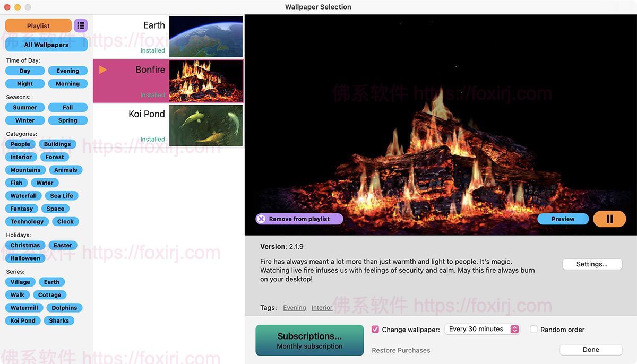Screen dimensions: 637x364
Task: Click the Preview button
Action: (563, 219)
